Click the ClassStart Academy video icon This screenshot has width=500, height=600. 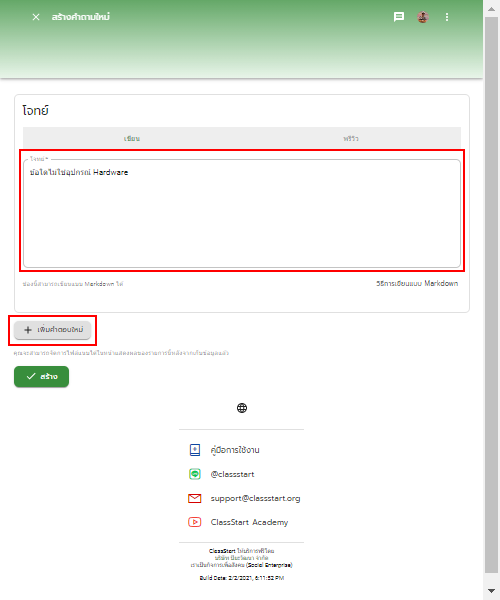click(x=195, y=522)
